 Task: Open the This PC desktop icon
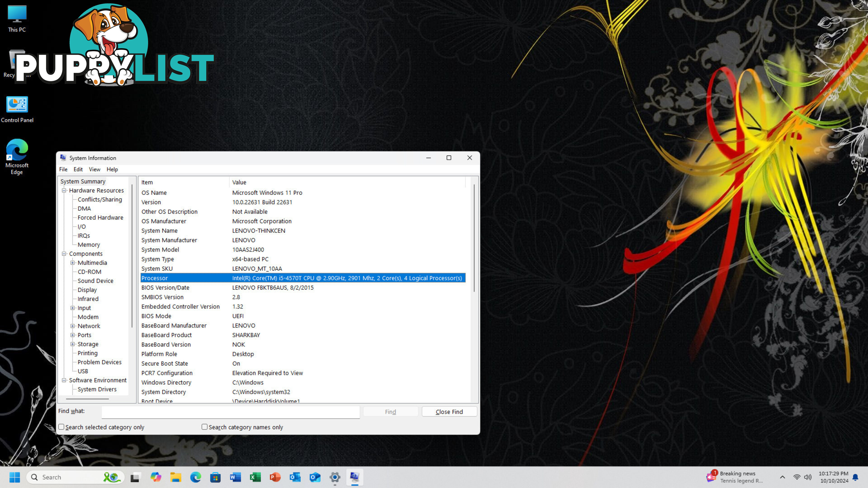tap(17, 19)
